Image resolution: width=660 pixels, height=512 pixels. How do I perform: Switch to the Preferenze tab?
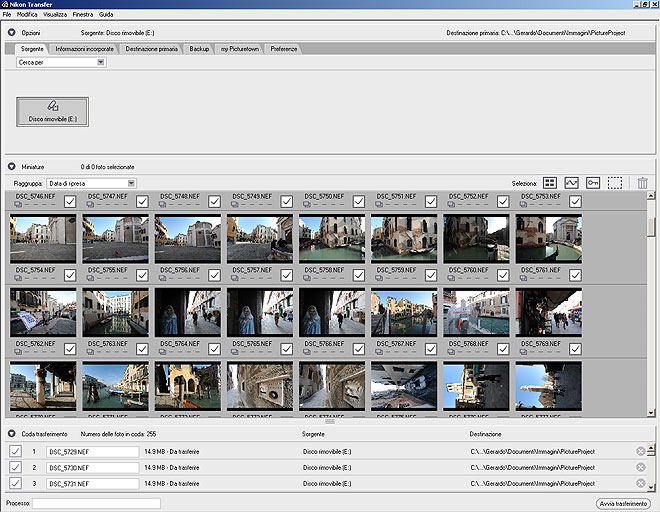tap(284, 49)
